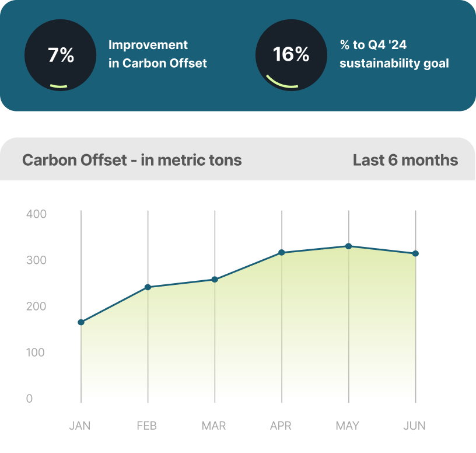Viewport: 476px width, 453px height.
Task: Select the FEB data point on chart
Action: coord(148,287)
